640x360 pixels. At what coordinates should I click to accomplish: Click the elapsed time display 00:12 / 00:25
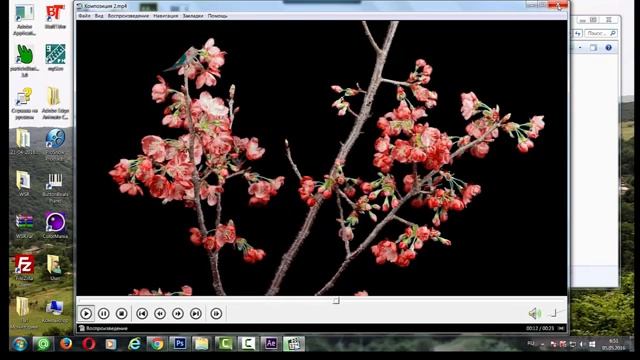pos(540,328)
